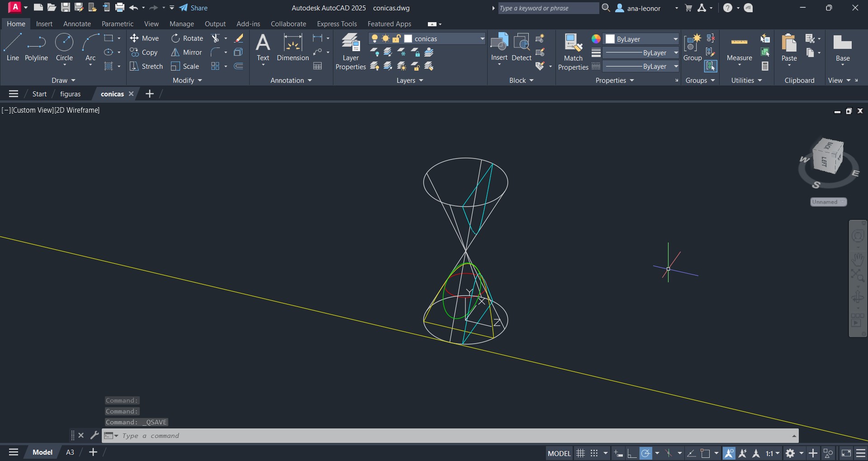The width and height of the screenshot is (868, 461).
Task: Activate the Circle tool
Action: point(64,47)
